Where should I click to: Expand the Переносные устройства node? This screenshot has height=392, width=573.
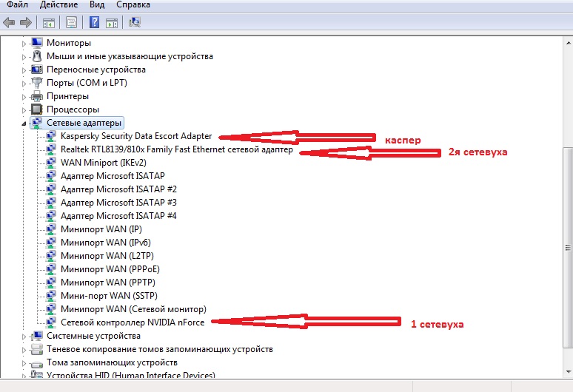pos(24,70)
